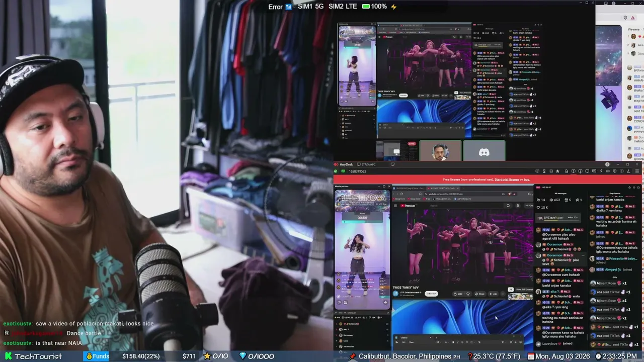Viewport: 644px width, 362px height.
Task: Open Notepad Edit menu in AnyDesk window
Action: [404, 342]
